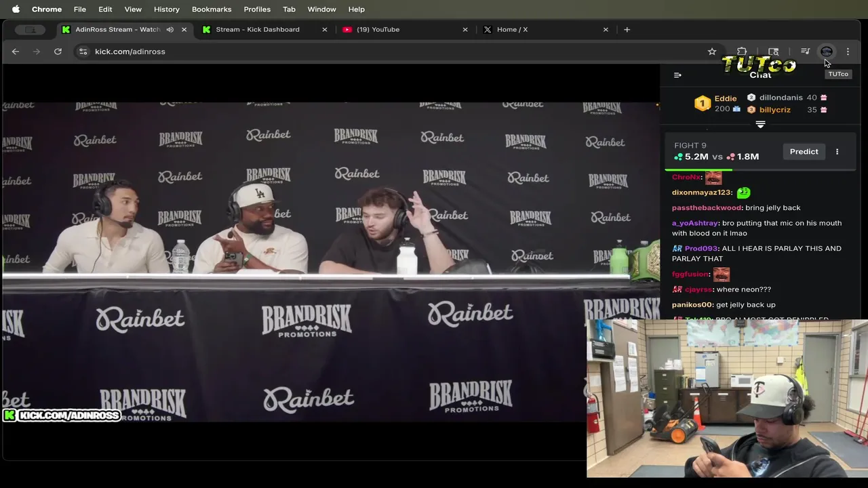868x488 pixels.
Task: Open the screen search toolbar icon
Action: pos(774,52)
